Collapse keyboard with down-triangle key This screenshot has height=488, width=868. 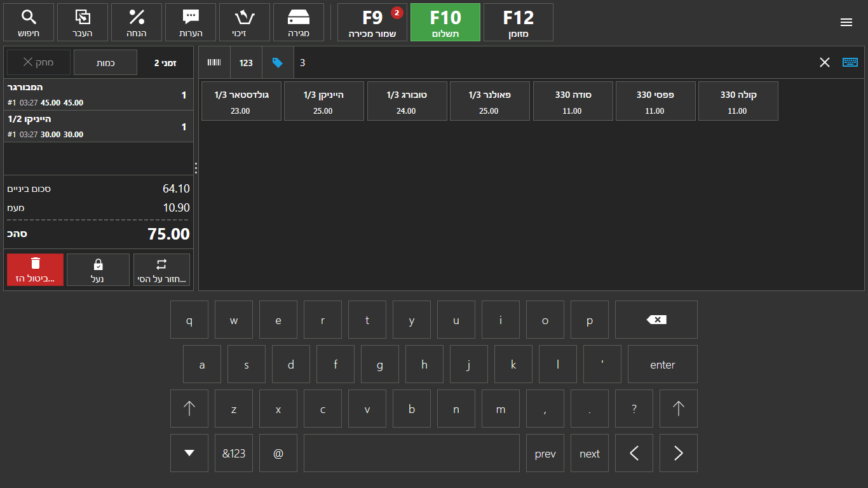[189, 453]
